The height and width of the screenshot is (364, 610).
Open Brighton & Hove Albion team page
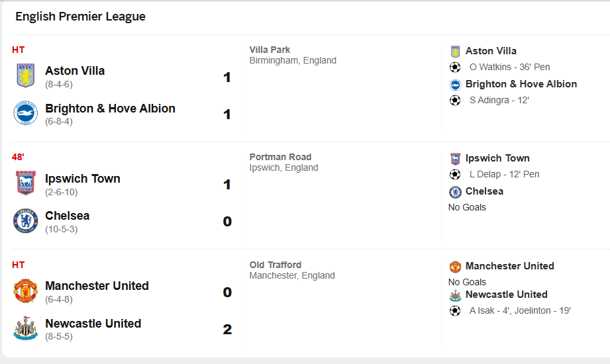[x=110, y=109]
